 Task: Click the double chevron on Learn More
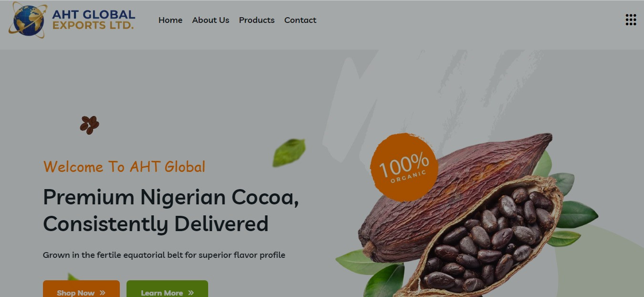click(x=191, y=293)
